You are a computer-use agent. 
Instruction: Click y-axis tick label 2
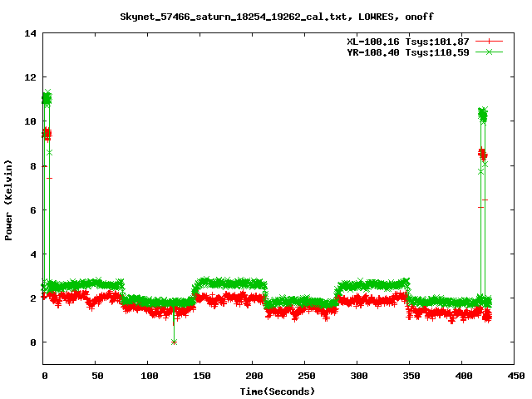33,298
